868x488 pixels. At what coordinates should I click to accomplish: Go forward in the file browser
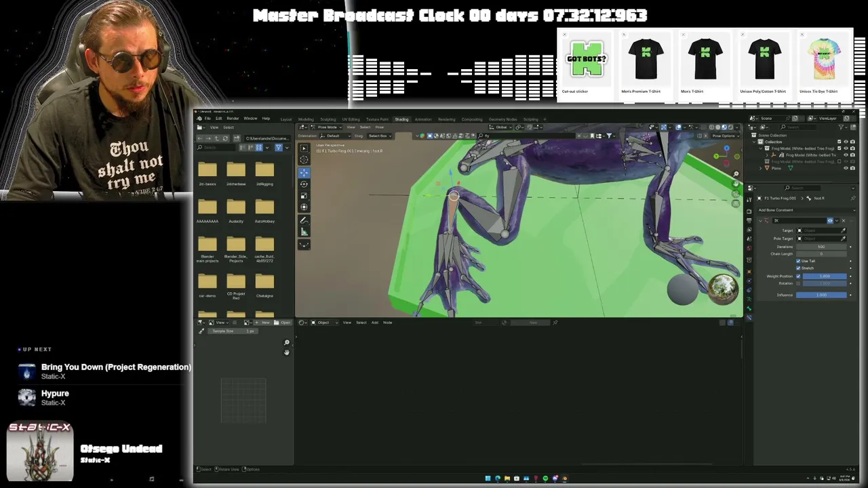[x=208, y=138]
